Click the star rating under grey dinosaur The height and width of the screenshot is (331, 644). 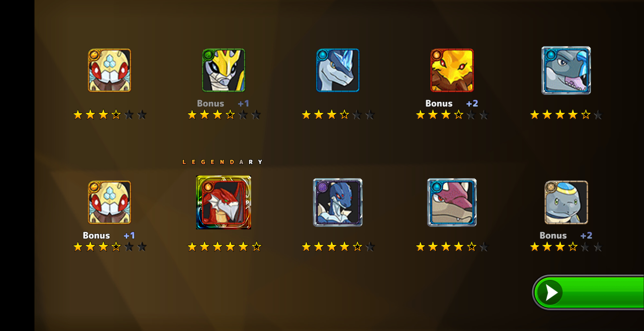566,115
